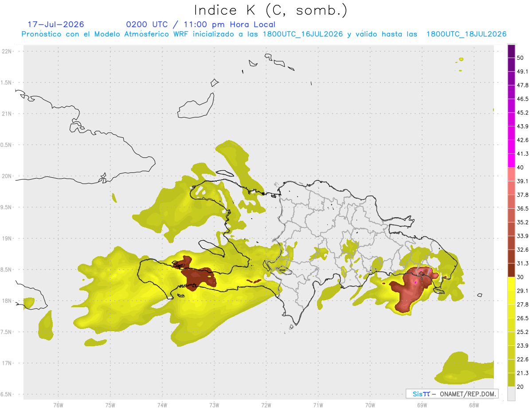Click the longitude label "70W"
The height and width of the screenshot is (411, 532).
(370, 405)
